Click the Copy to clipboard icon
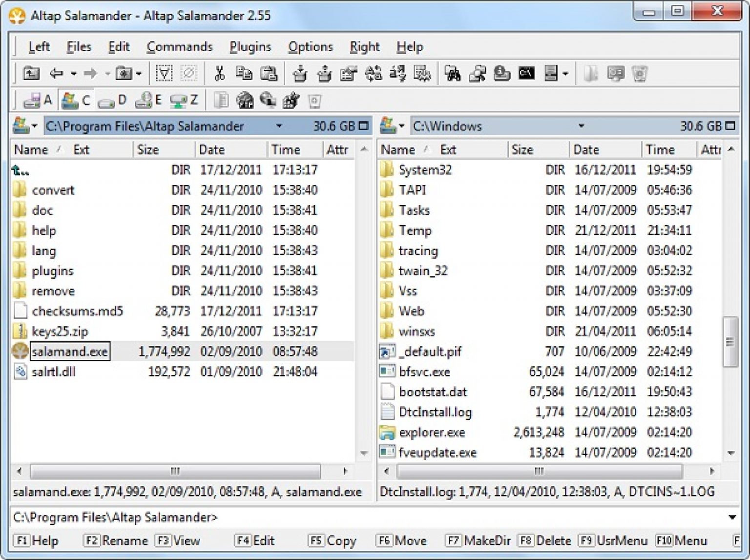This screenshot has height=560, width=750. [245, 74]
